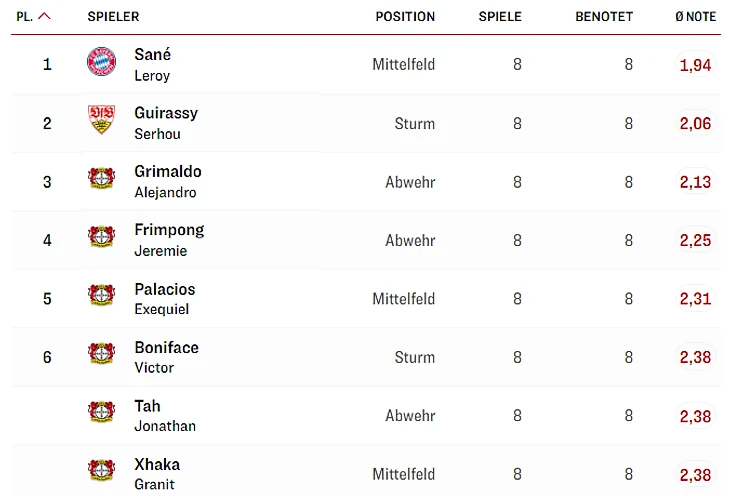
Task: Click Guirassy's average grade 2,06
Action: tap(695, 123)
